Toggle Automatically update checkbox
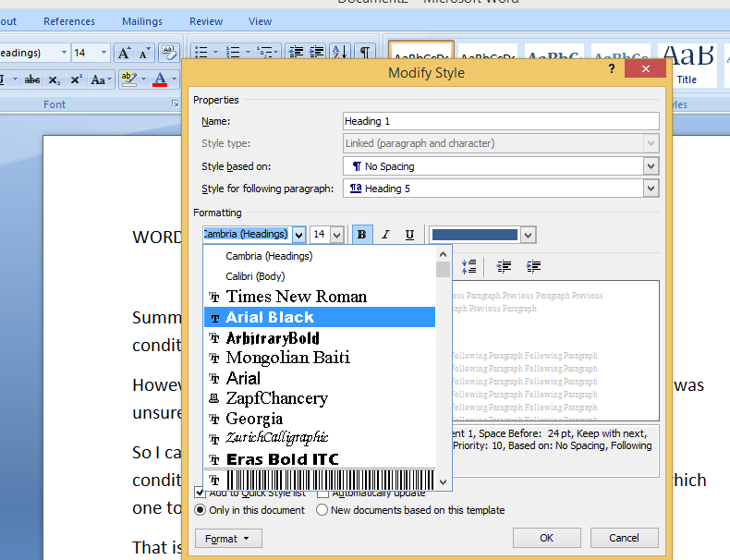 point(322,493)
